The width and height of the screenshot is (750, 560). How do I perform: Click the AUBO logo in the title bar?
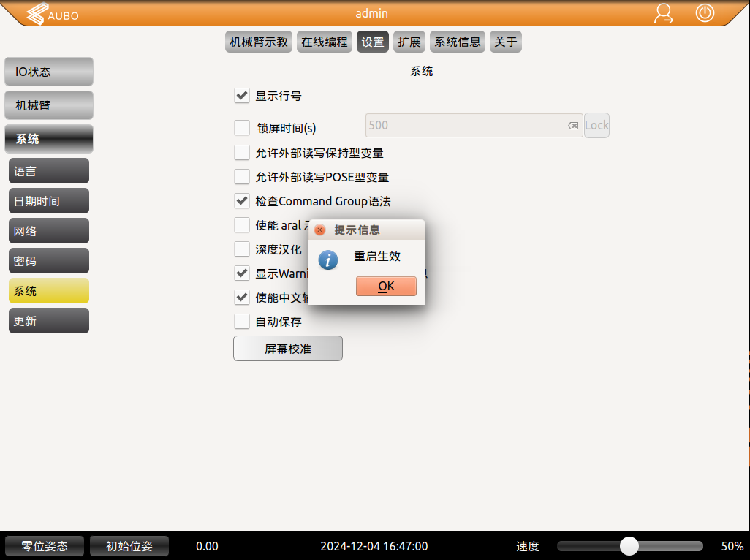(x=50, y=14)
